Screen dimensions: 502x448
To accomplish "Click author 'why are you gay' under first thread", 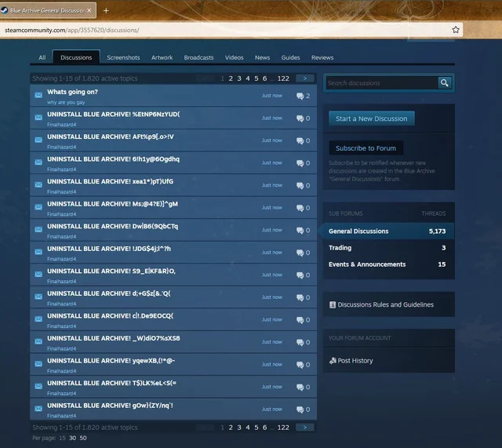I will coord(66,103).
